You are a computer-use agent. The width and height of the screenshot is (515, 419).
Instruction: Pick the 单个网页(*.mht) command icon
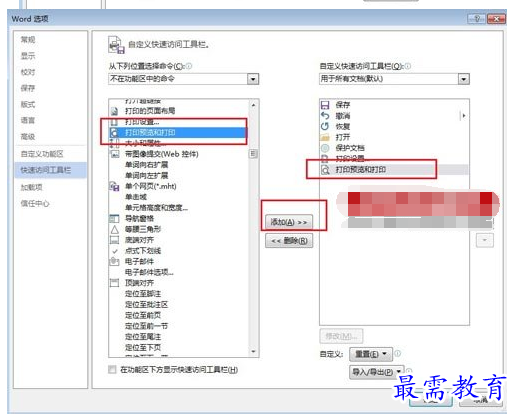tap(114, 186)
